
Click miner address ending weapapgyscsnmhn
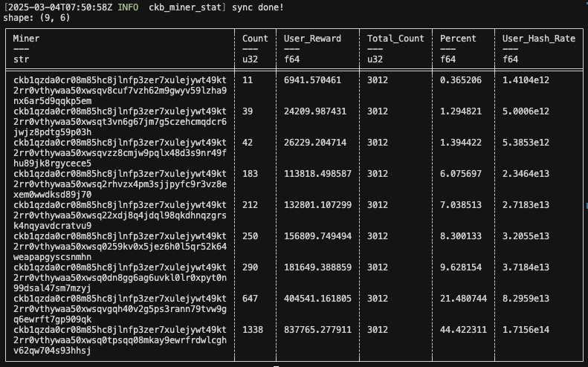120,247
